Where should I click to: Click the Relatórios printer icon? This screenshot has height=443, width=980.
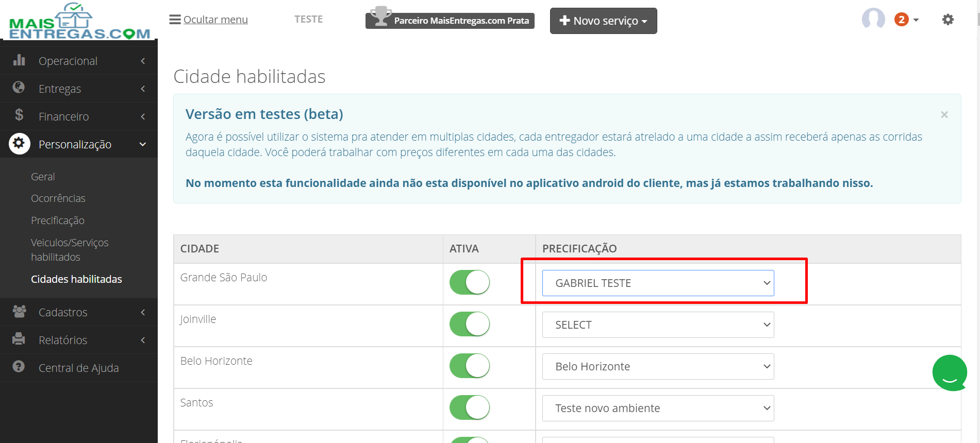click(19, 339)
